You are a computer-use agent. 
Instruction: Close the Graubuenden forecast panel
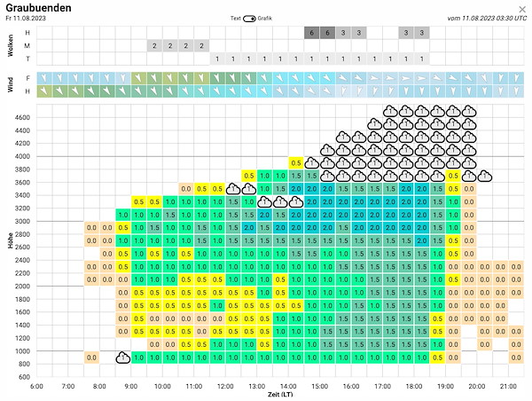(x=522, y=10)
